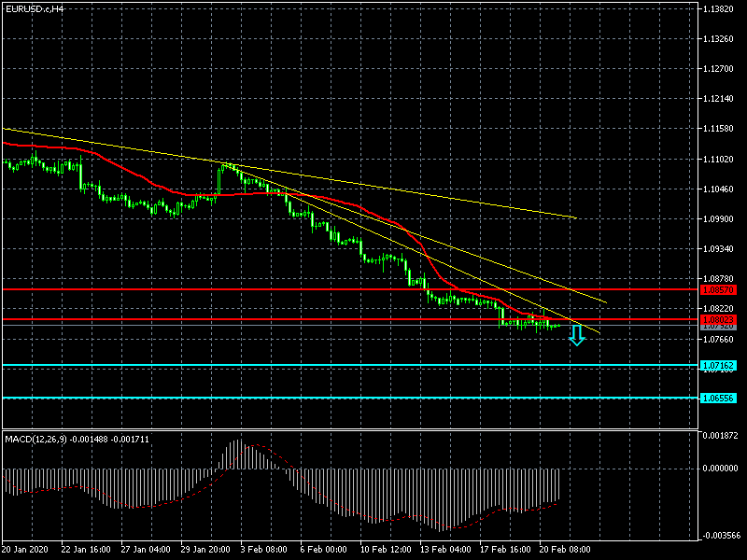Click the 0.001872 MACD scale value
The height and width of the screenshot is (560, 747).
[719, 436]
